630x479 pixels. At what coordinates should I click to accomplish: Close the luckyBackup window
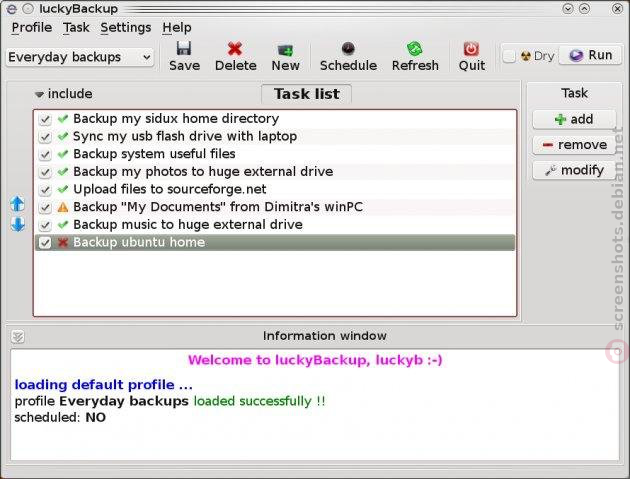[618, 8]
